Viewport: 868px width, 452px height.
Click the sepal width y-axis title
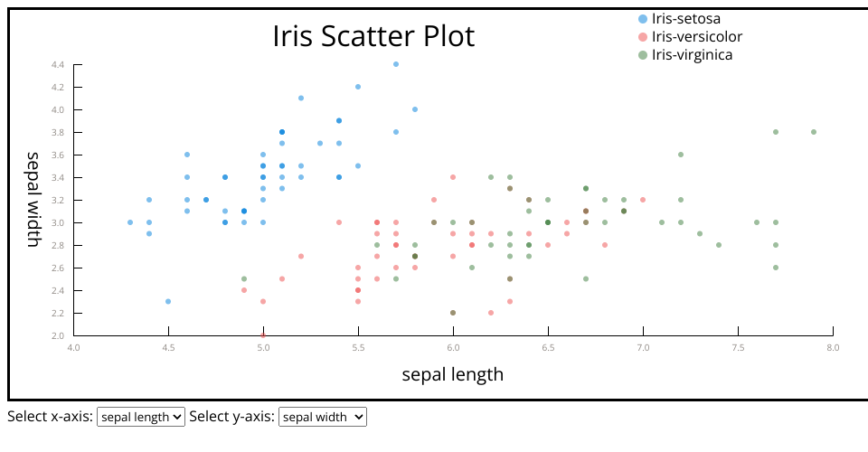point(33,200)
